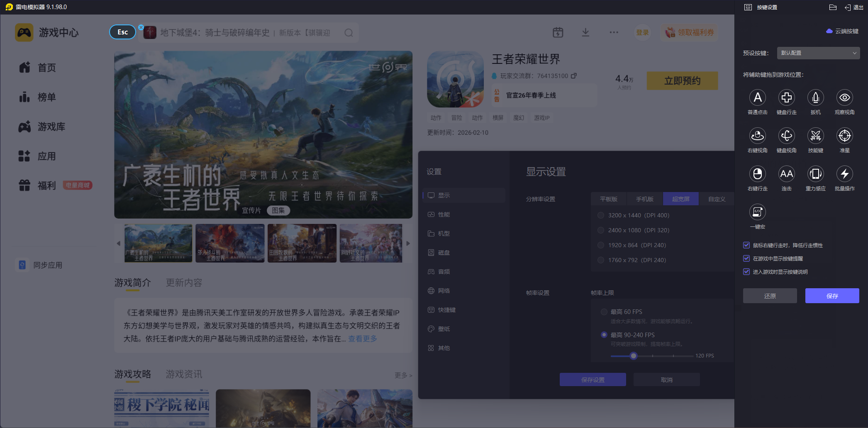Toggle 鼠标右键行走时，降低行走惯性 checkbox
The width and height of the screenshot is (868, 428).
pyautogui.click(x=746, y=245)
